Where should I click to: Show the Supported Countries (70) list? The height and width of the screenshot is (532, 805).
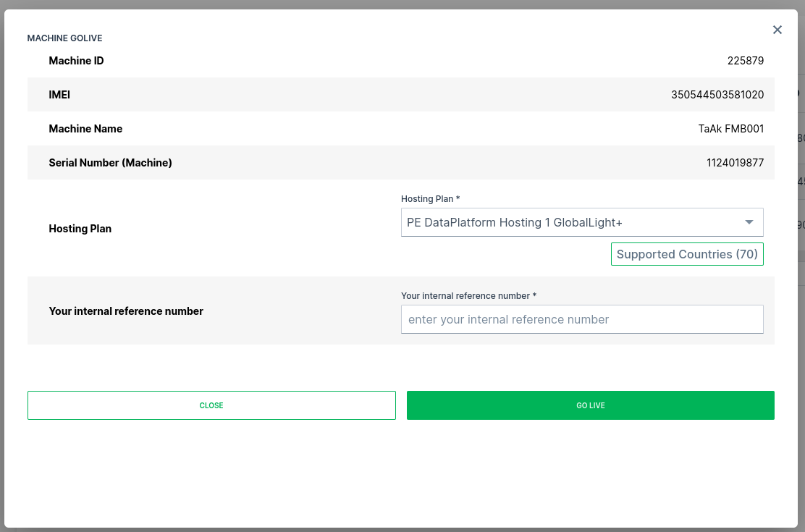pyautogui.click(x=687, y=254)
